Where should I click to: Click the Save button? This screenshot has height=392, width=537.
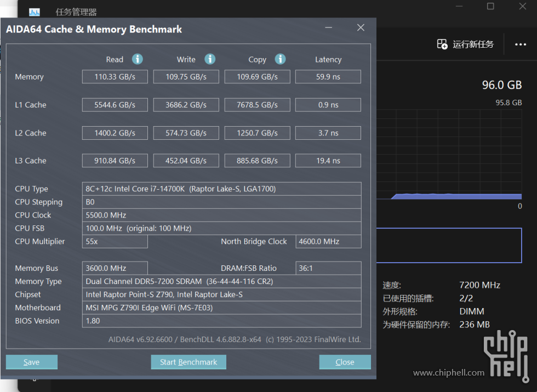click(x=32, y=362)
